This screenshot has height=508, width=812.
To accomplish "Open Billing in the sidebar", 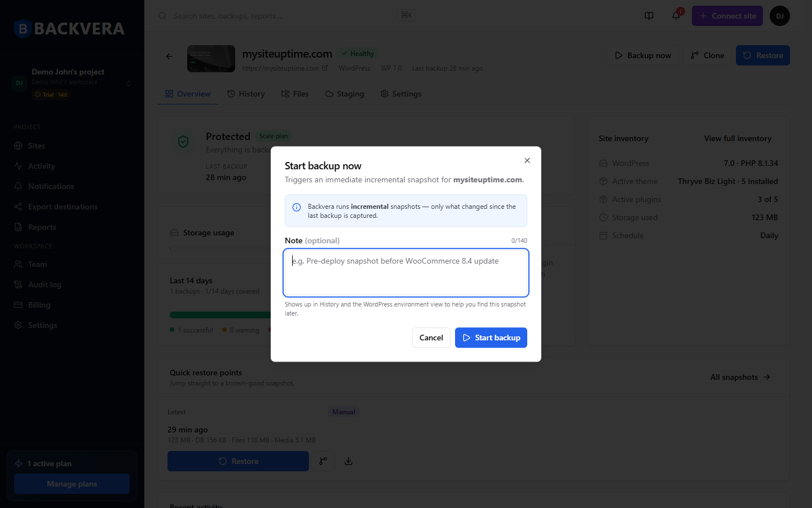I will pyautogui.click(x=72, y=305).
